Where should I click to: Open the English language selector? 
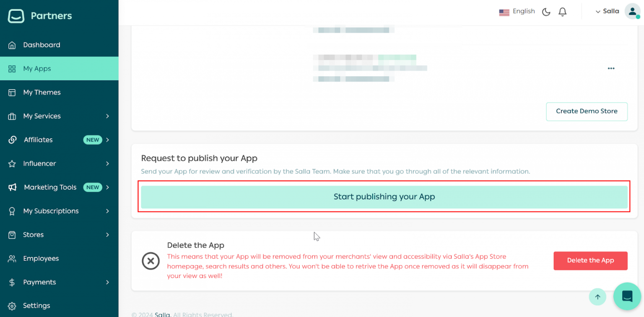point(517,12)
